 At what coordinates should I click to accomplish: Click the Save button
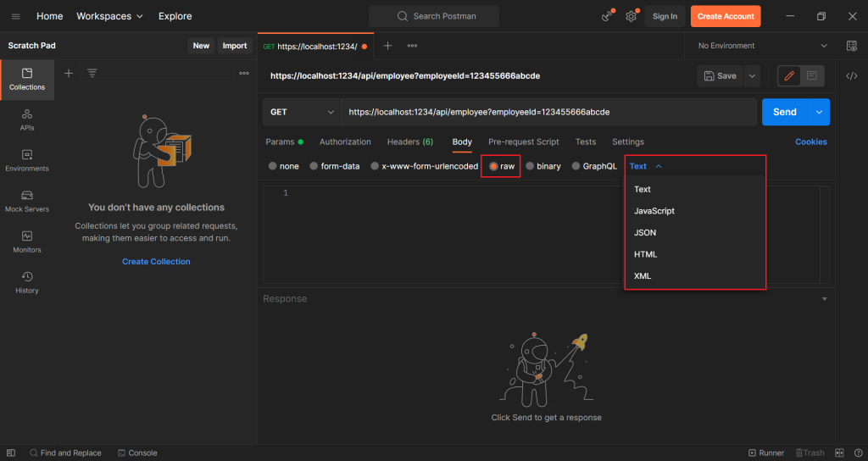click(x=721, y=75)
